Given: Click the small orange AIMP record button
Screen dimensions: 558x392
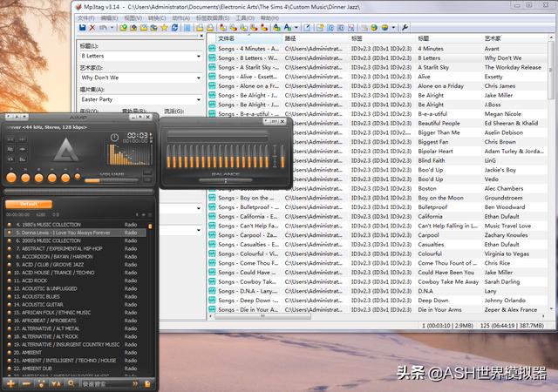Looking at the screenshot, I should coord(78,176).
